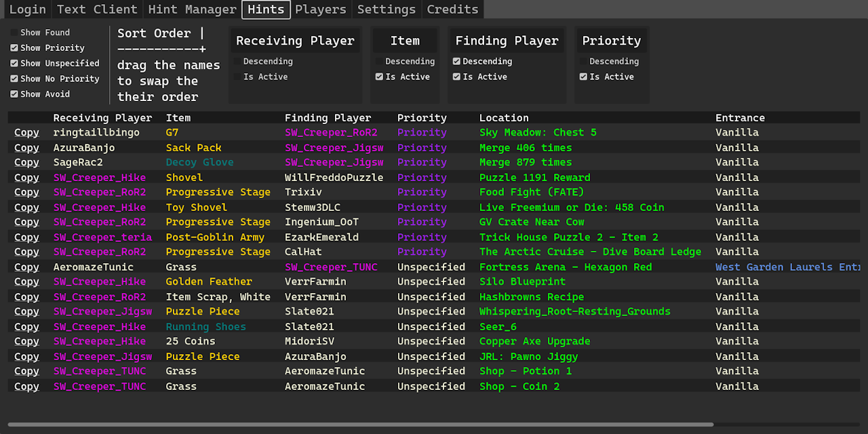This screenshot has width=868, height=434.
Task: Enable Descending under Receiving Player
Action: (237, 61)
